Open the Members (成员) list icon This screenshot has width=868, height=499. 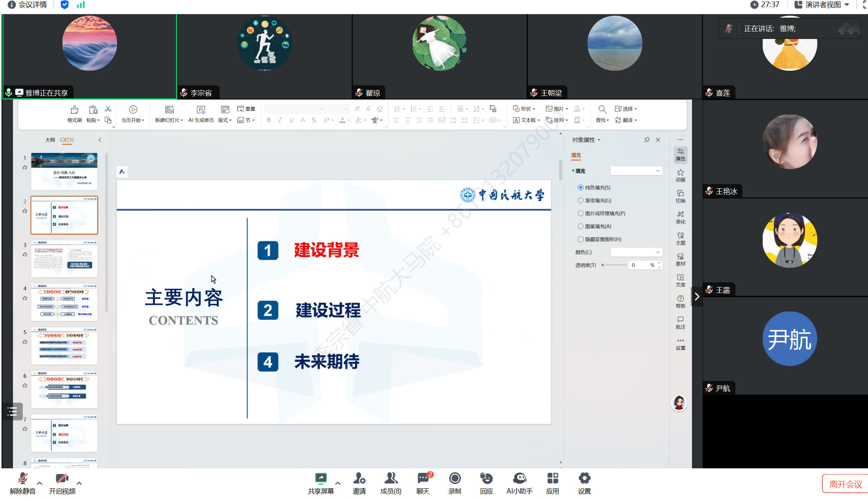(391, 479)
